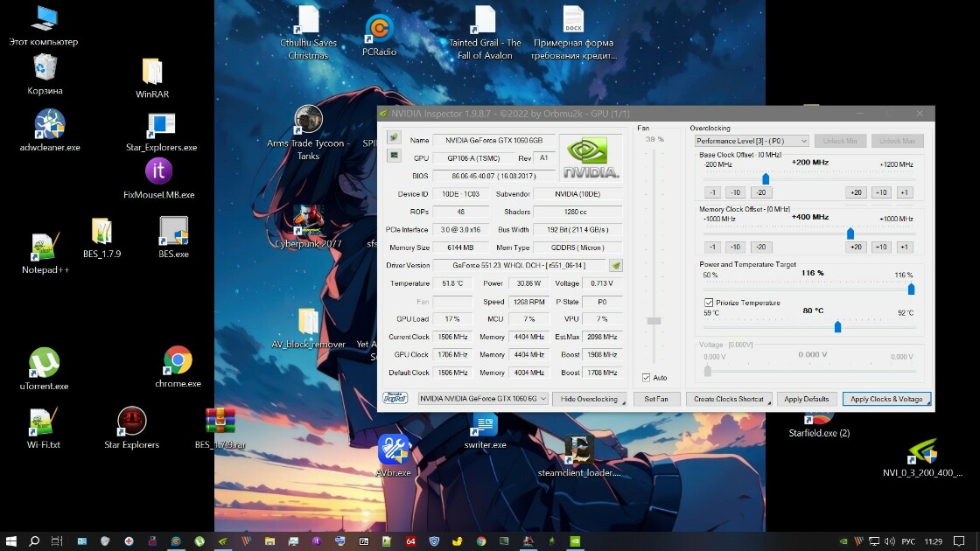The width and height of the screenshot is (980, 551).
Task: Open chrome.exe desktop shortcut
Action: pyautogui.click(x=178, y=366)
